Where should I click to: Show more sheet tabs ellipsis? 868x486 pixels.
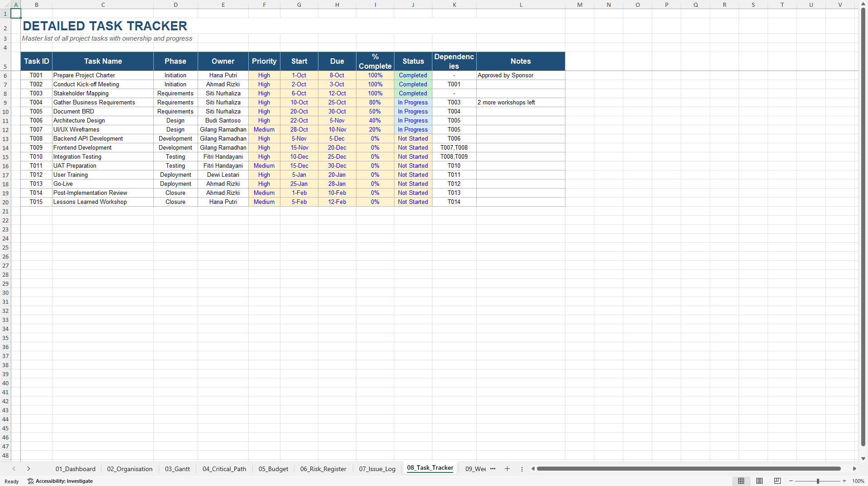(493, 469)
